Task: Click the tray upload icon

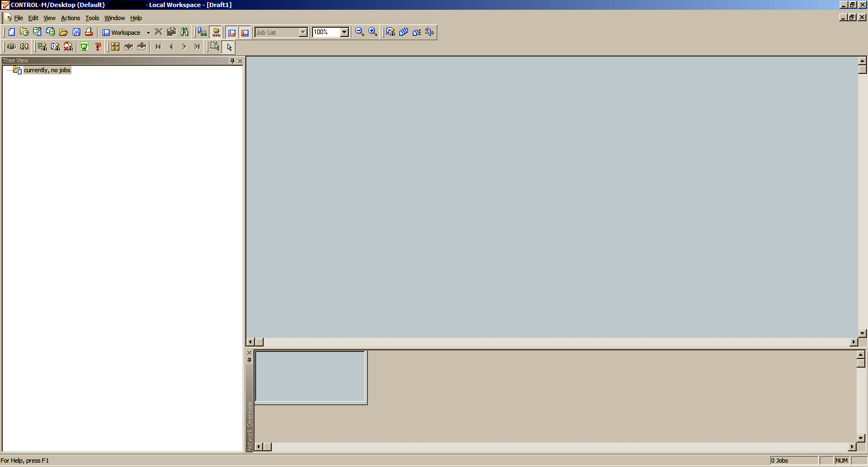Action: 142,47
